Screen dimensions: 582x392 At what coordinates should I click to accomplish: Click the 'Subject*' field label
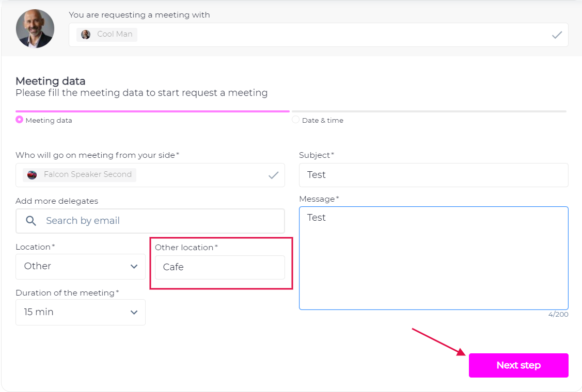317,155
